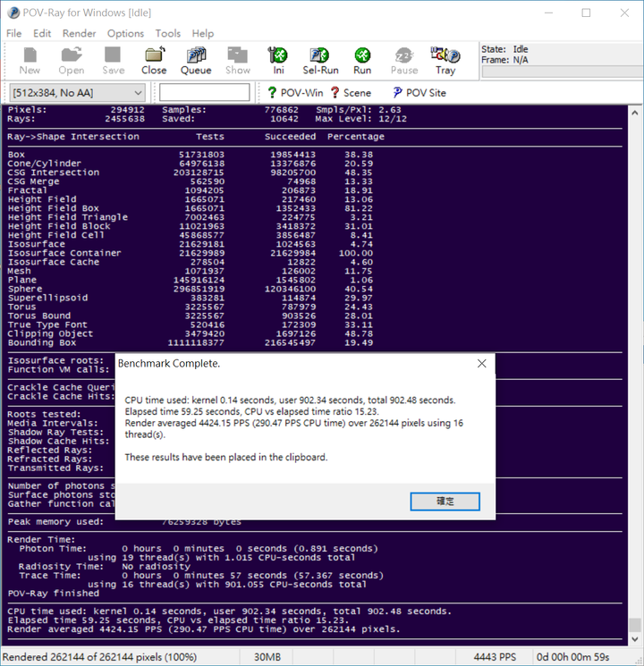Click the command line input field
This screenshot has height=666, width=644.
(205, 92)
